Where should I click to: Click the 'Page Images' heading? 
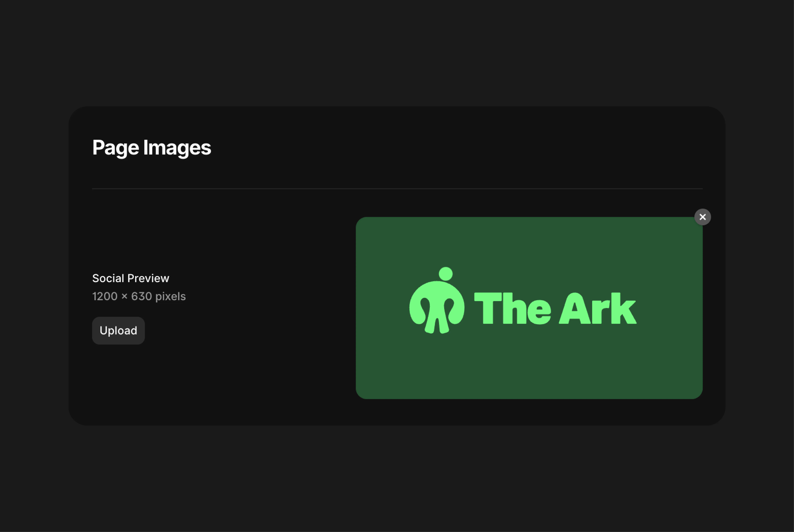tap(151, 148)
